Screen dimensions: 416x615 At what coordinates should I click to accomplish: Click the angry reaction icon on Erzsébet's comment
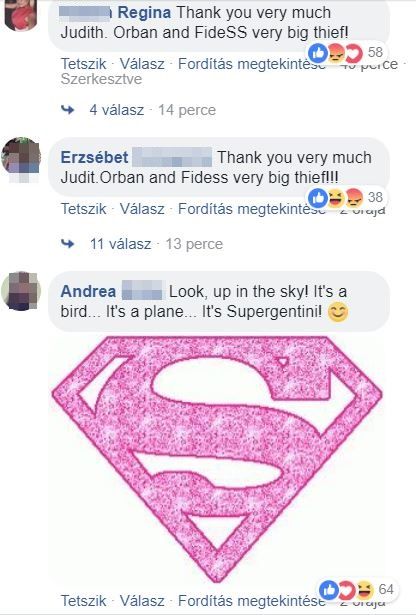point(354,198)
